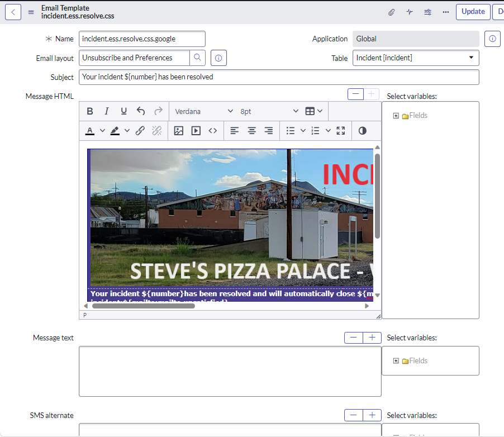Click editor resize handle corner
The width and height of the screenshot is (504, 437).
point(379,317)
